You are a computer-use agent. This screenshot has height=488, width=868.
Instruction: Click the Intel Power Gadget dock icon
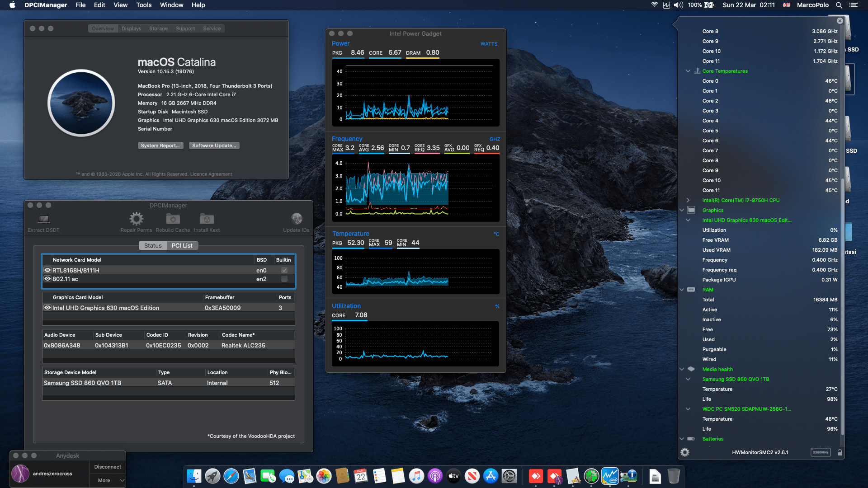610,476
